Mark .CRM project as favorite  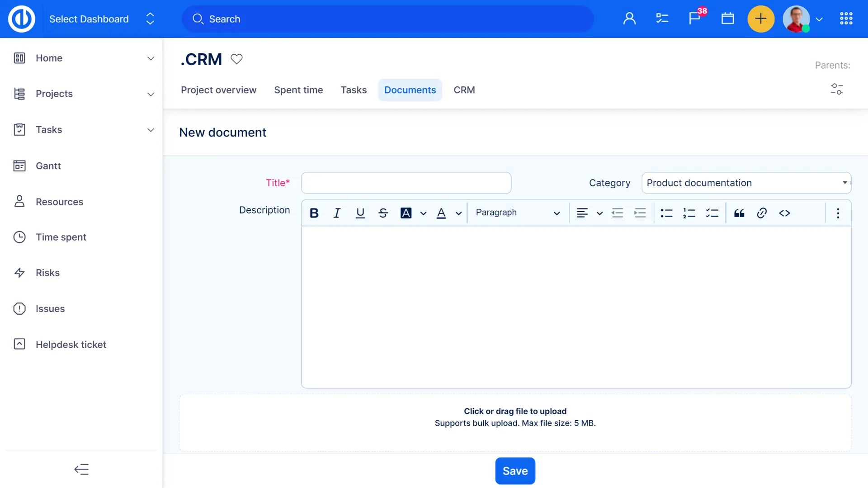coord(236,59)
